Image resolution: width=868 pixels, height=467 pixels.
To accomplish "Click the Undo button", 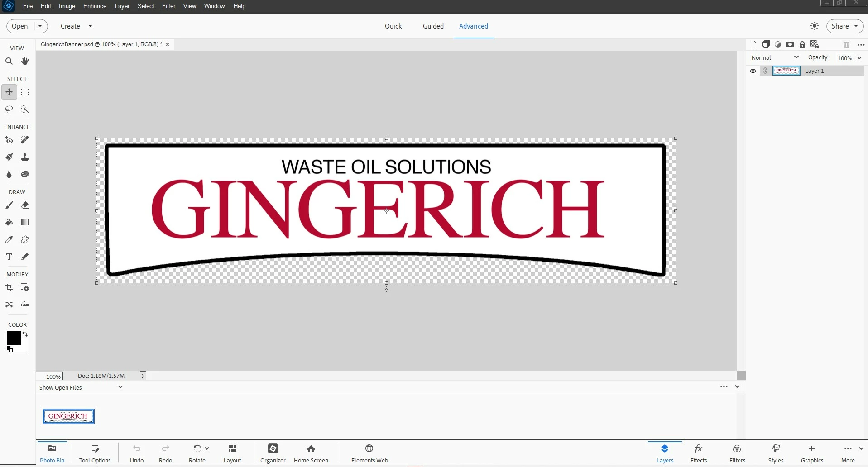I will [137, 453].
